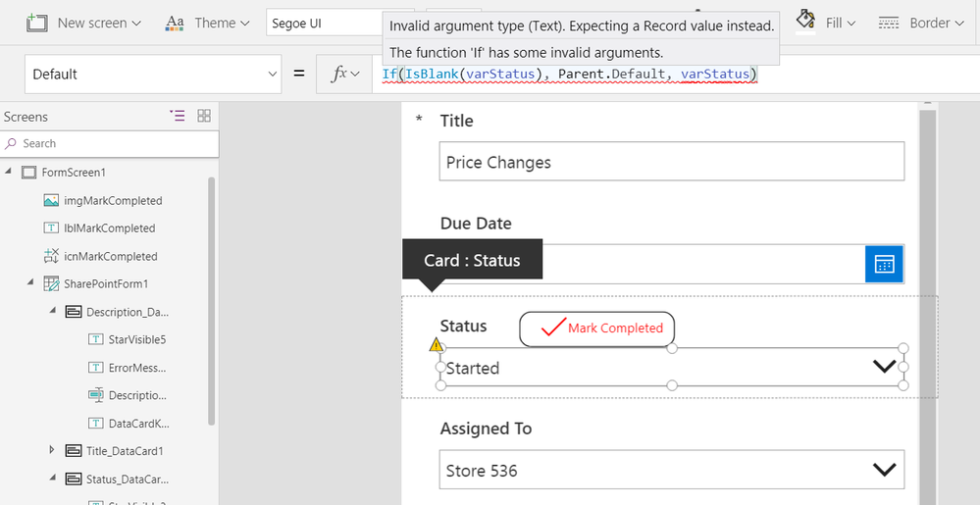The width and height of the screenshot is (980, 505).
Task: Collapse the FormScreen1 tree node
Action: [x=9, y=173]
